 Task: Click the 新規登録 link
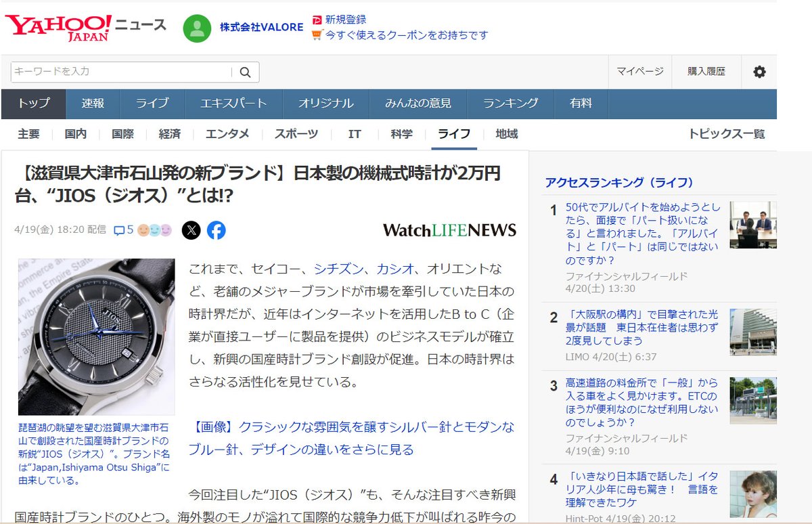pyautogui.click(x=346, y=20)
